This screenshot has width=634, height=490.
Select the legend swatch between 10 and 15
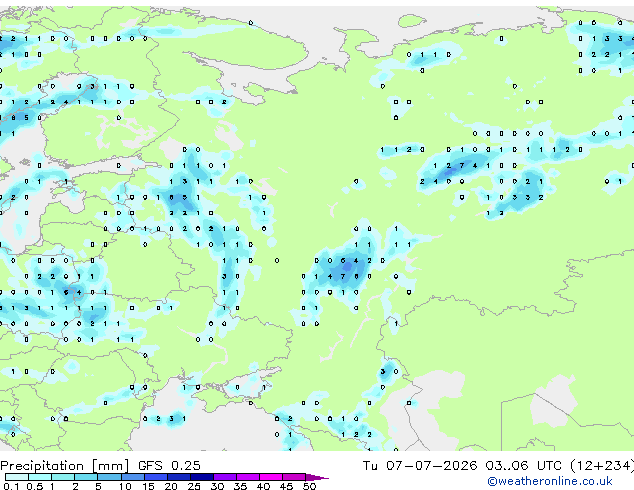click(132, 477)
